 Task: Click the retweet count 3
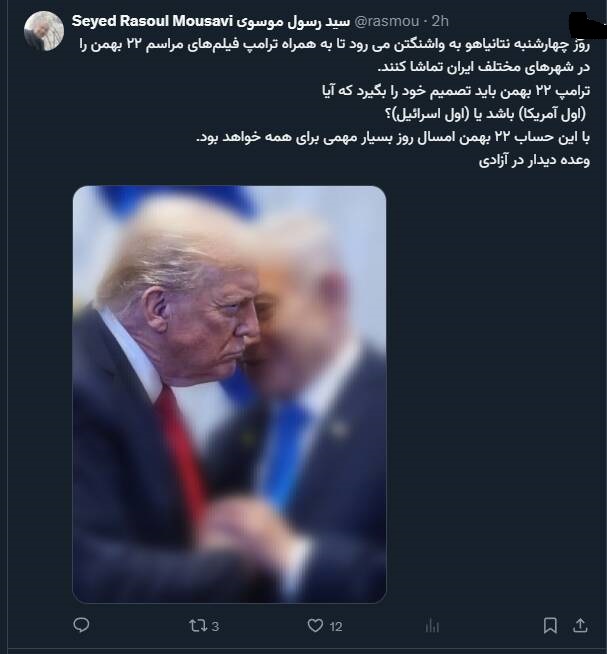[x=215, y=626]
